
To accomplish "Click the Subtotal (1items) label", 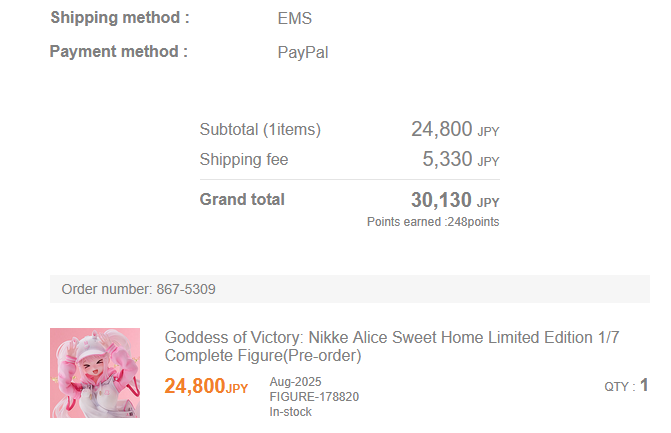I will (x=260, y=130).
